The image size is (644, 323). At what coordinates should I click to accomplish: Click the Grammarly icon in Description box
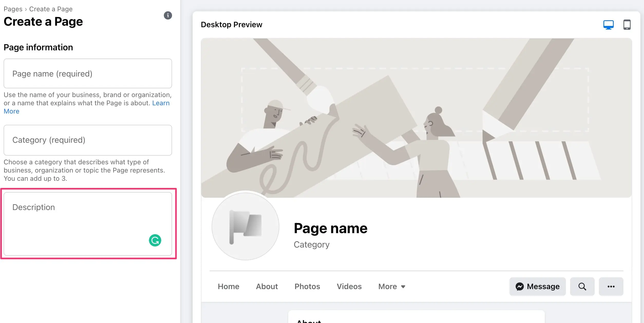coord(155,240)
